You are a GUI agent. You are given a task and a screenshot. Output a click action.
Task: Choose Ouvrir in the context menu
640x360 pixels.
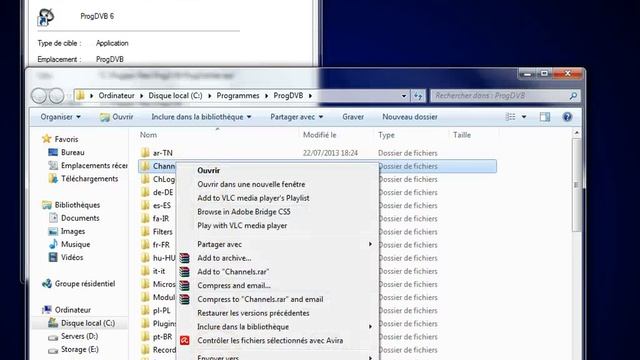[209, 171]
